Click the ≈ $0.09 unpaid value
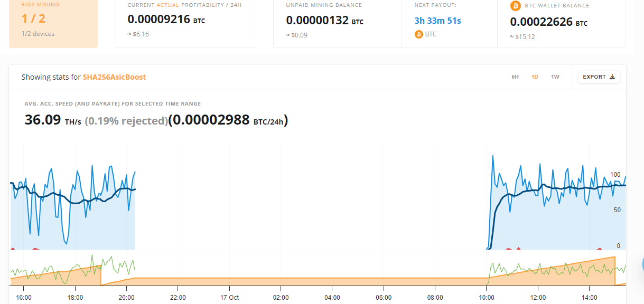 pyautogui.click(x=296, y=35)
